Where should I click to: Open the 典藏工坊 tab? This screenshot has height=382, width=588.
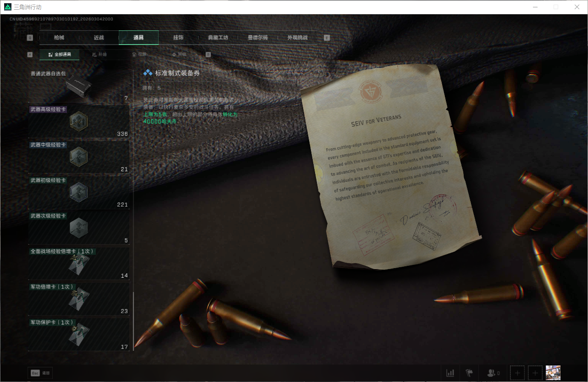click(217, 38)
